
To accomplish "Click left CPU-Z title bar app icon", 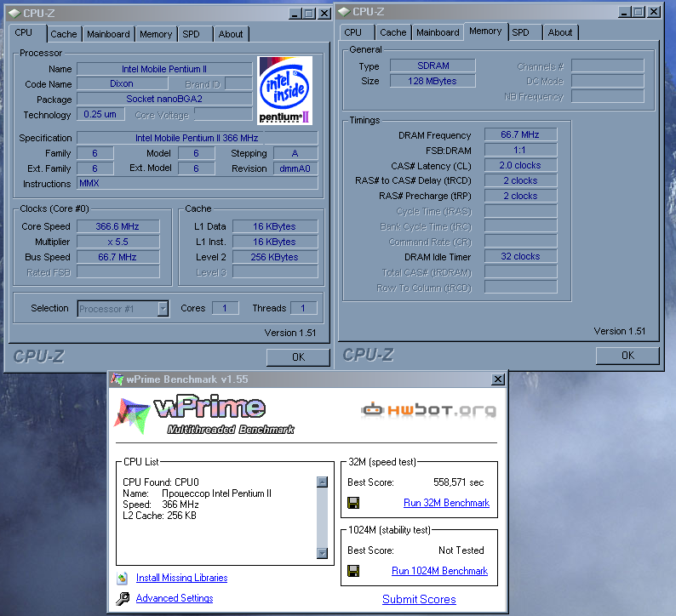I will (x=14, y=14).
